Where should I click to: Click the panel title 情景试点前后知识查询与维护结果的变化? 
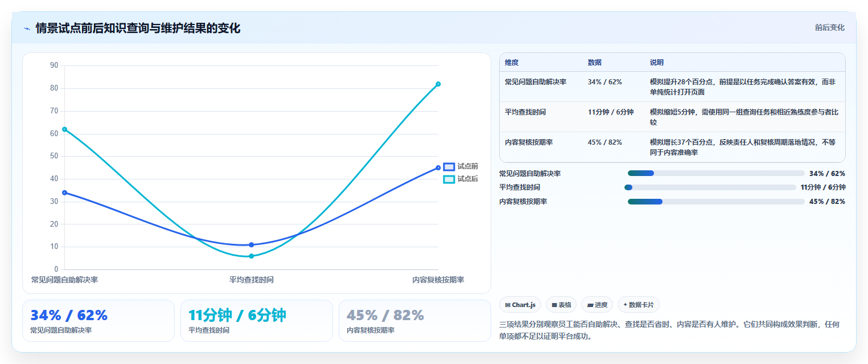tap(138, 28)
